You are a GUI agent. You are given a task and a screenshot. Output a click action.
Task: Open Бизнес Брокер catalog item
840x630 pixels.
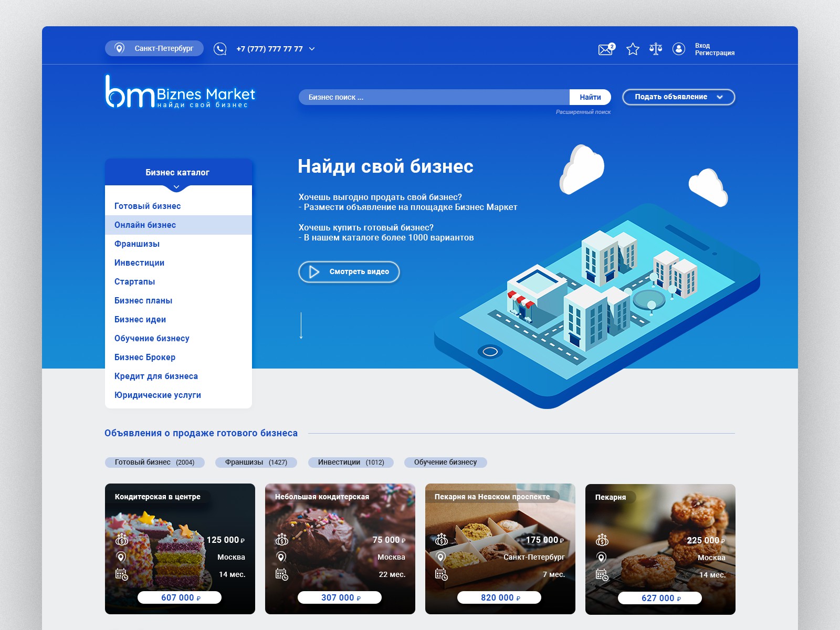point(178,358)
